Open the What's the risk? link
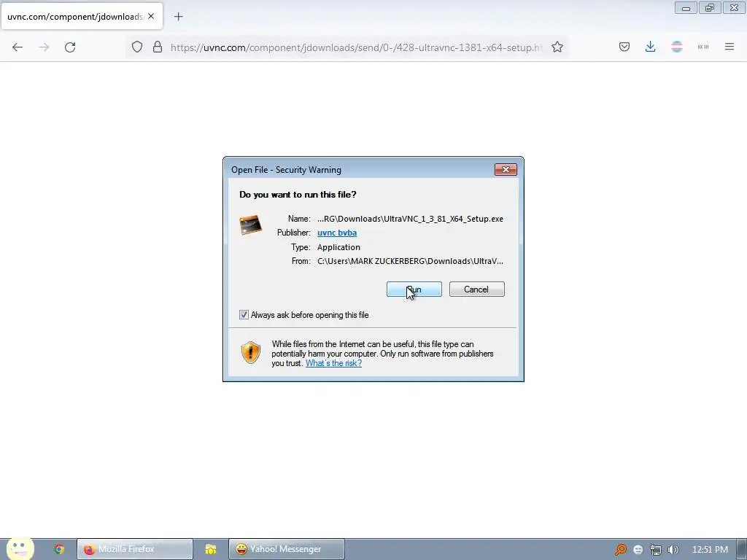Image resolution: width=747 pixels, height=560 pixels. [x=333, y=363]
